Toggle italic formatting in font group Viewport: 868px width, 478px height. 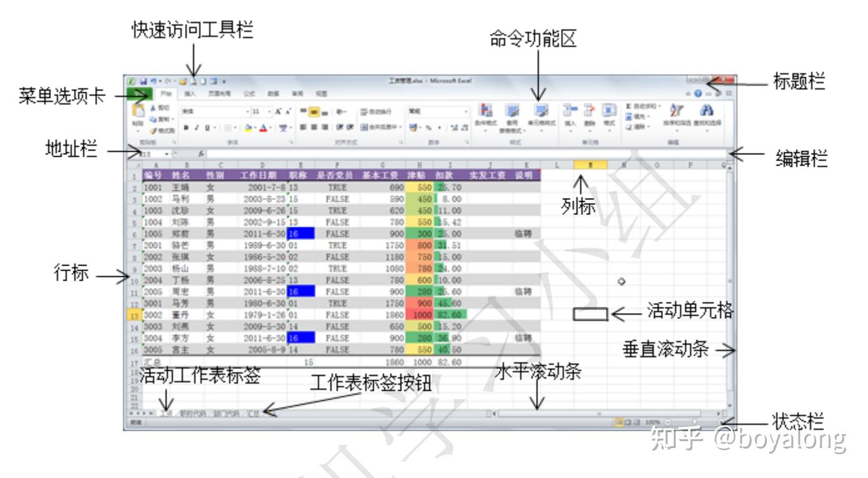coord(195,127)
